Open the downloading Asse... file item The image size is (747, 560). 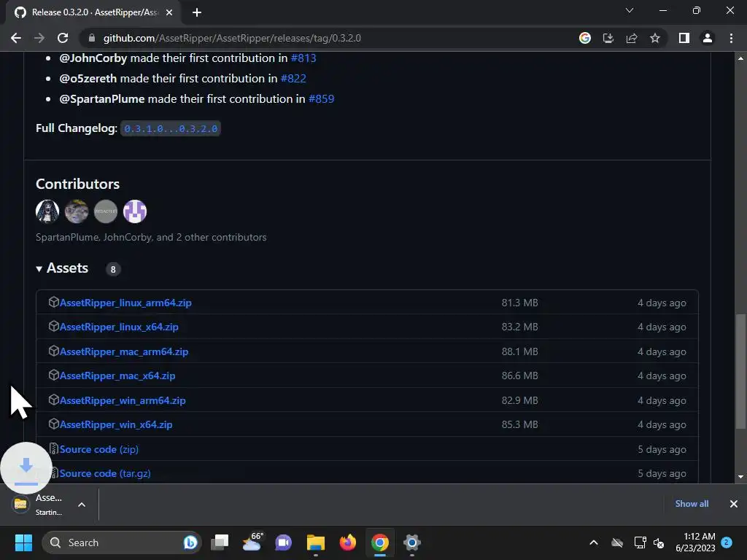tap(38, 505)
